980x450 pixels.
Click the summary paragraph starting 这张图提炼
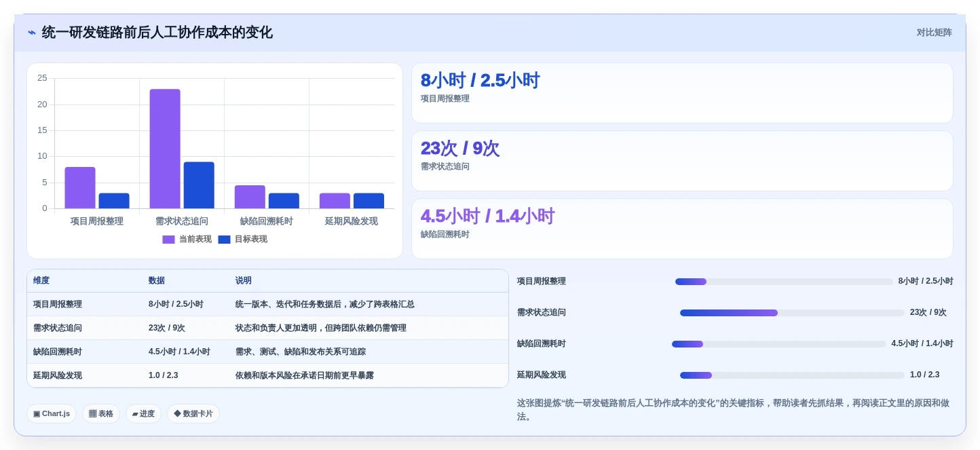(733, 410)
